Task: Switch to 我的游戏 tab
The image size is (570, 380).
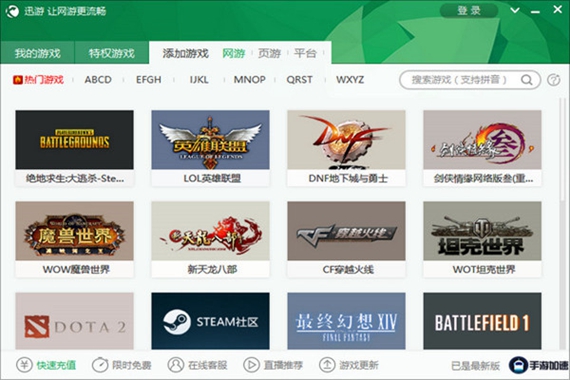Action: click(x=37, y=53)
